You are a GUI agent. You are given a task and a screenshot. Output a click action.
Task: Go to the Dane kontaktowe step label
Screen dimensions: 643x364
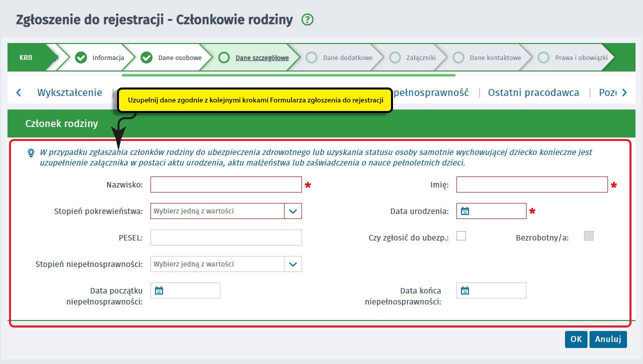point(495,57)
